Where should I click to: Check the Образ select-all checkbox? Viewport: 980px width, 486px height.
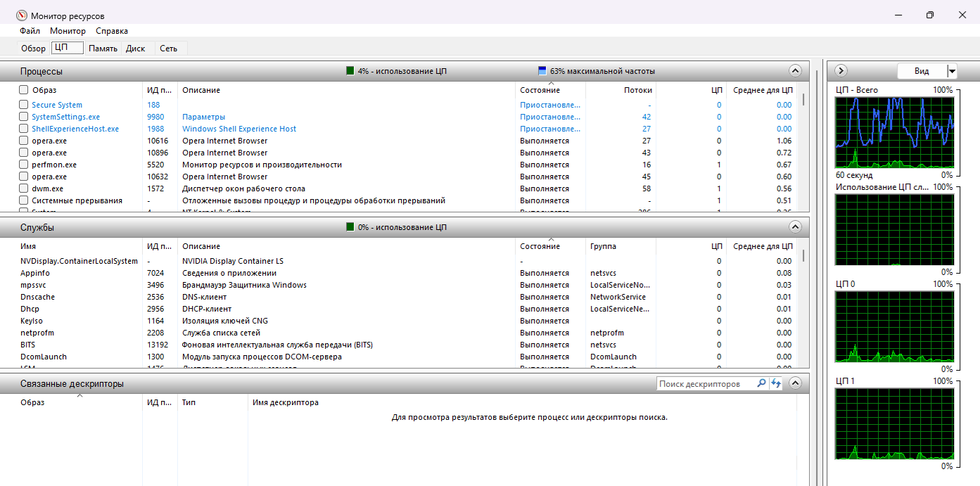24,90
